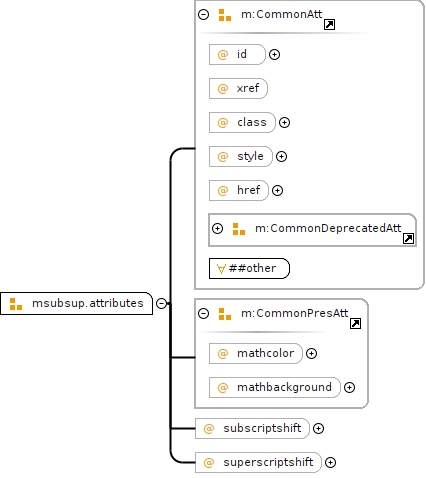Click the msubsup.attributes group icon
The image size is (426, 478).
click(x=16, y=304)
